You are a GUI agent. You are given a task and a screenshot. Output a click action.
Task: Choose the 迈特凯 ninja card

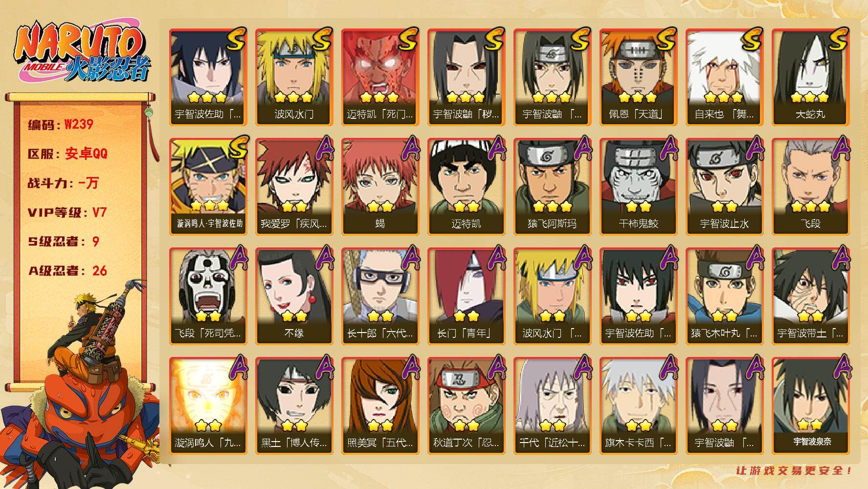tap(466, 187)
